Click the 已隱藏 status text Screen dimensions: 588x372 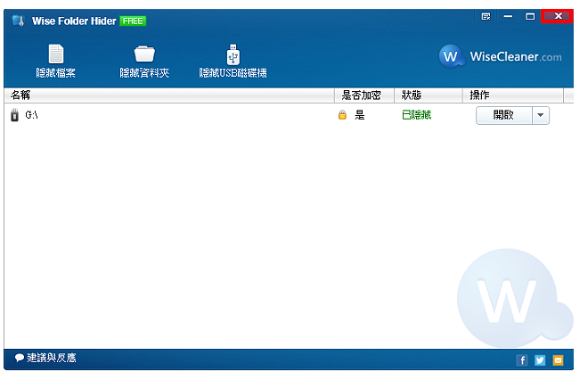click(416, 115)
